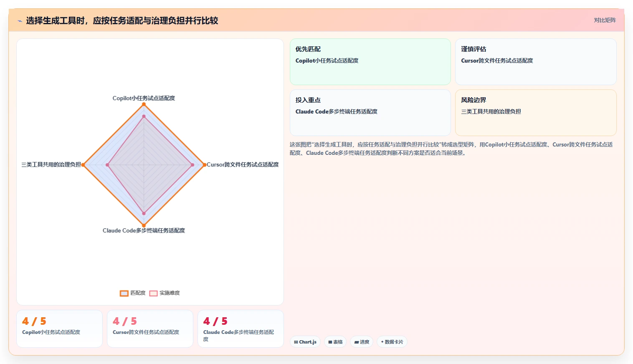The image size is (633, 364).
Task: Click the radar axis label 三类工具共用的治理负担
Action: pyautogui.click(x=51, y=164)
